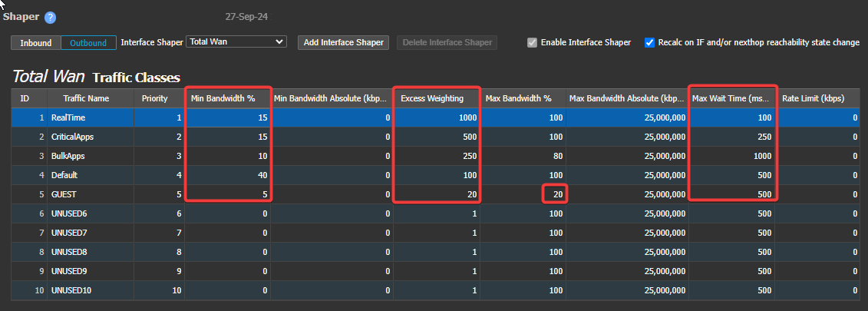This screenshot has height=311, width=868.
Task: Select the CriticalApps traffic name cell
Action: pos(91,137)
